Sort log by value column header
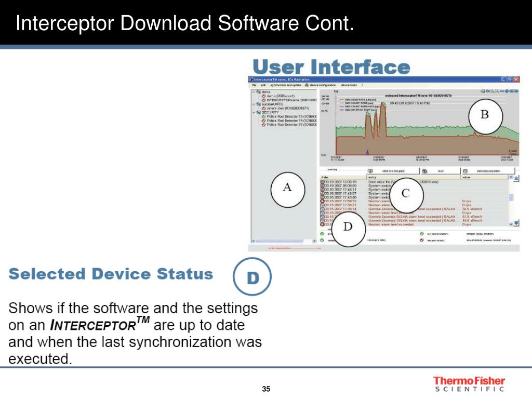 [x=484, y=178]
